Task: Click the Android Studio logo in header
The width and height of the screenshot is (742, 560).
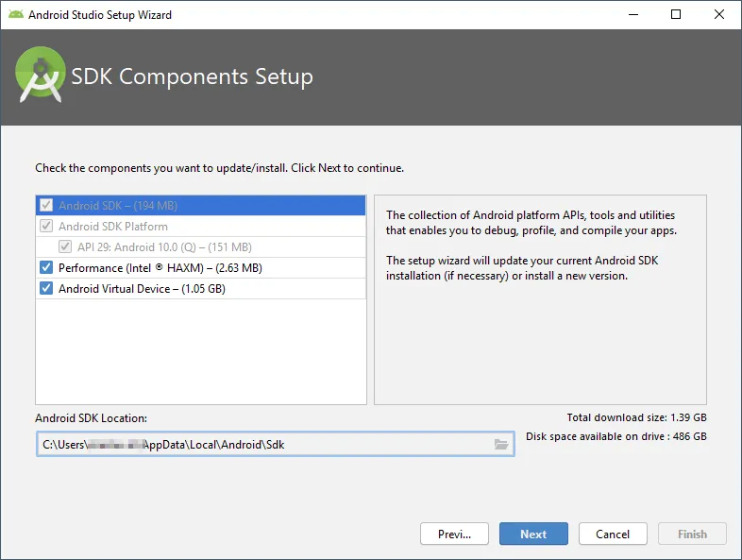Action: point(41,75)
